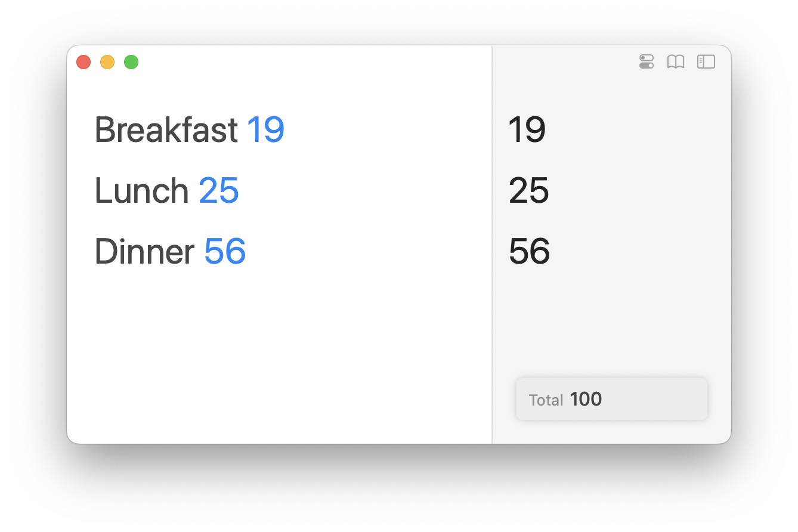
Task: Click the divider between editor and results
Action: pos(492,245)
